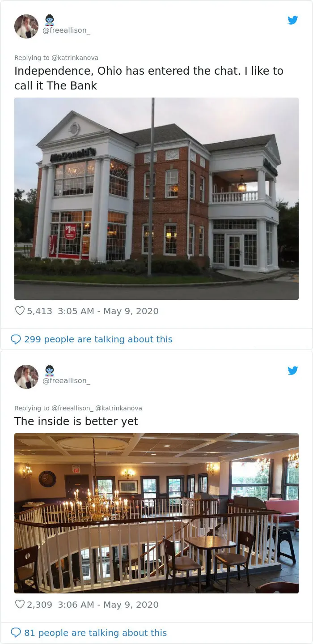This screenshot has width=313, height=644.
Task: Open the speech bubble icon beside 299 people
Action: pos(16,339)
